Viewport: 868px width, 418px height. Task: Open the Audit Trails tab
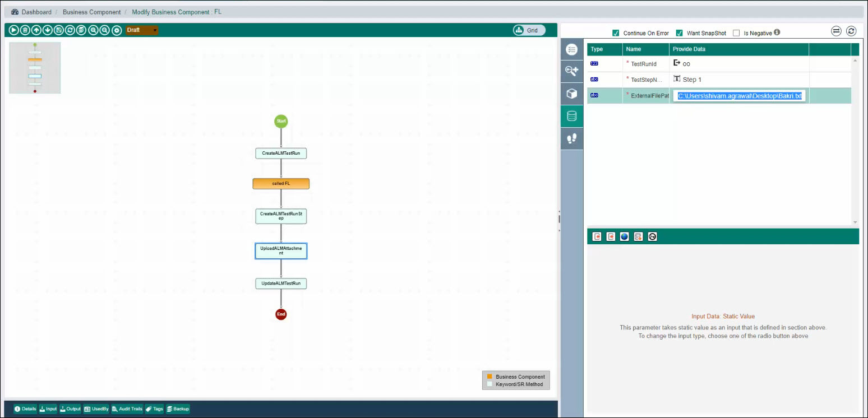point(127,409)
